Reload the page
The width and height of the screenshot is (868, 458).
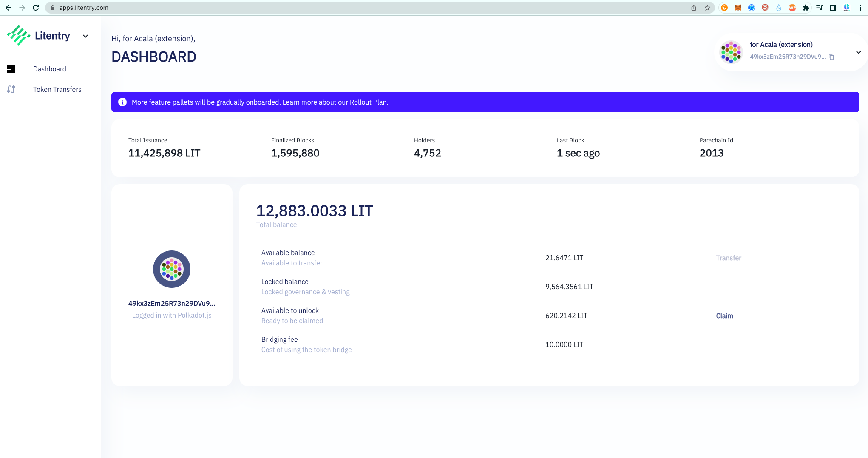click(36, 8)
